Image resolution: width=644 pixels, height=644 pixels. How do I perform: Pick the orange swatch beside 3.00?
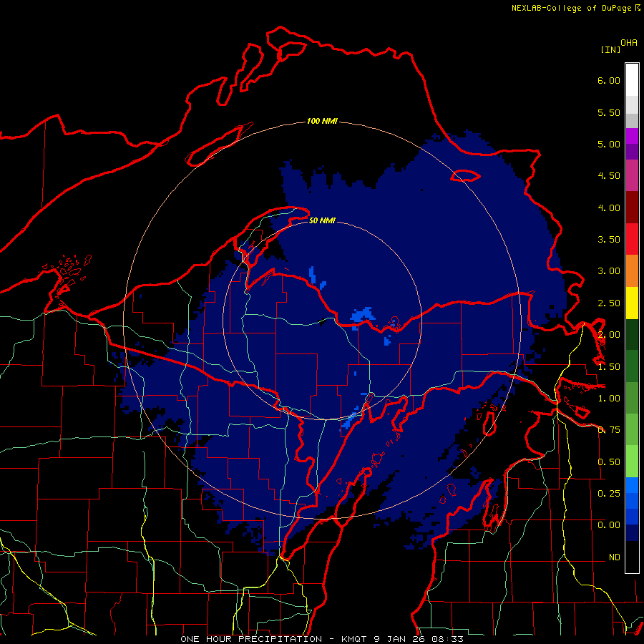pos(632,271)
